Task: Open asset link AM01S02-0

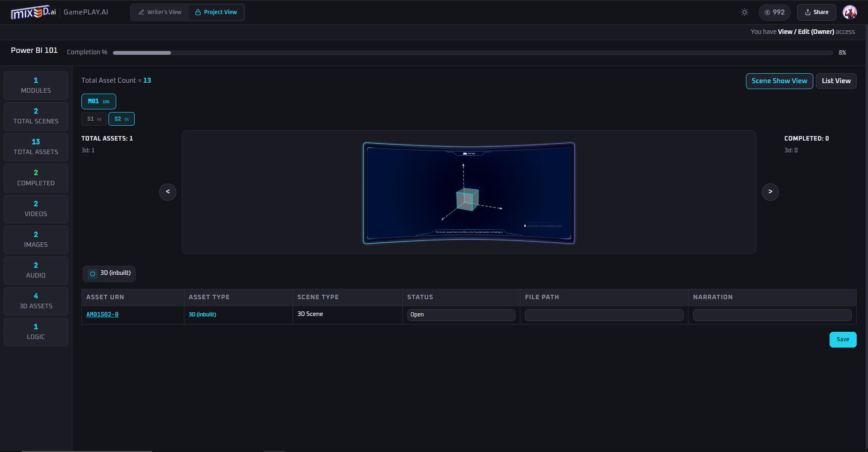Action: [102, 315]
